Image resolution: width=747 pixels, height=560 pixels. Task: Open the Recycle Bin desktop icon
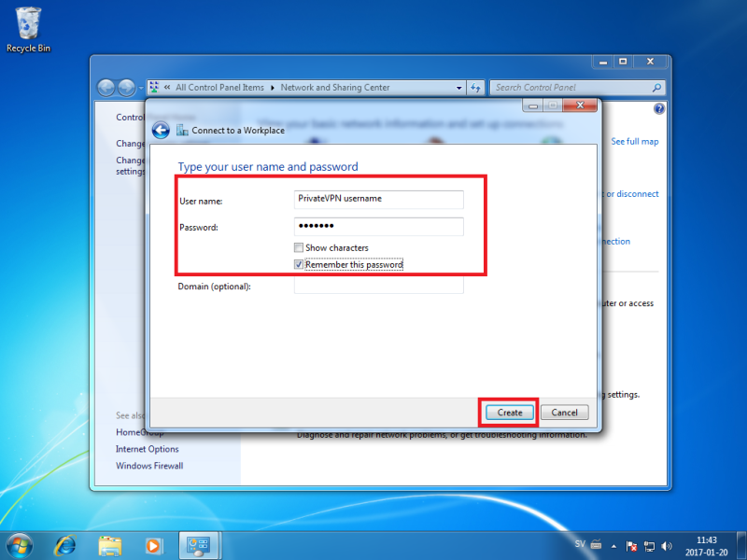pos(28,30)
